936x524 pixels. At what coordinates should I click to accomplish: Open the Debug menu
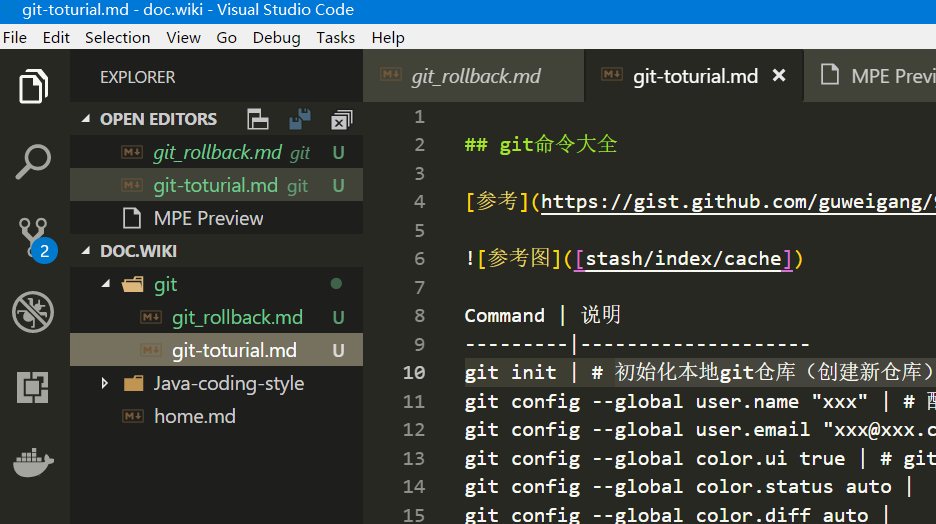[x=276, y=38]
